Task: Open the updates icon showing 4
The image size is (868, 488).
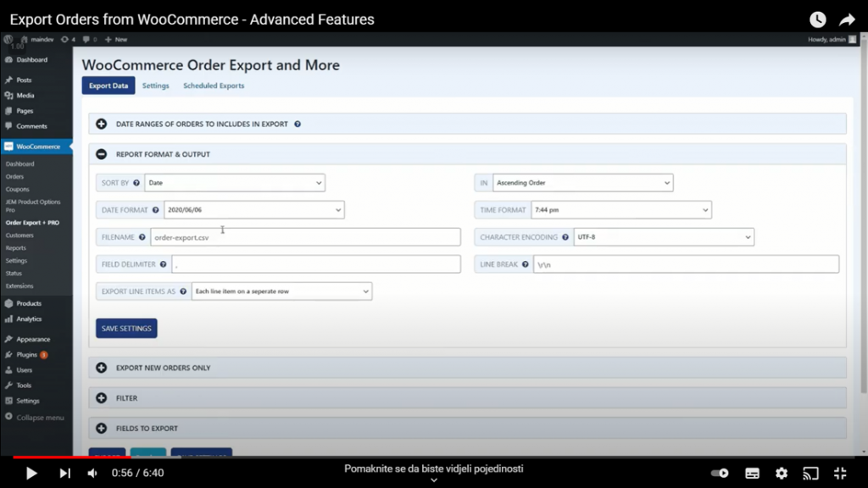Action: click(68, 39)
